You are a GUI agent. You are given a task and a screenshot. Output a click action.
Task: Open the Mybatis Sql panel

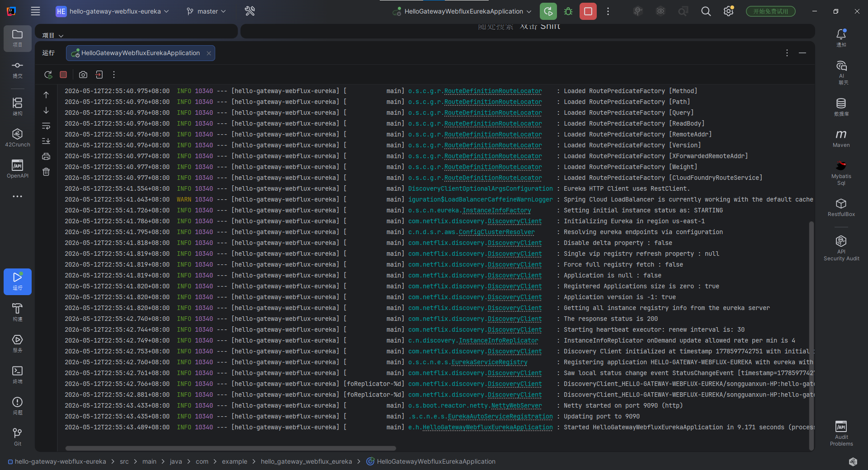(841, 173)
